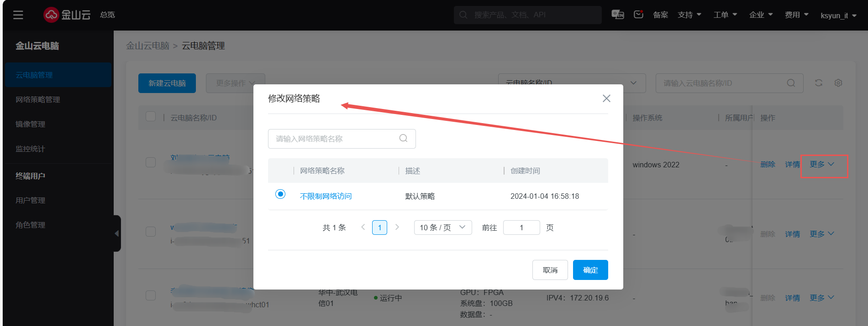Open the notifications message icon

point(638,15)
